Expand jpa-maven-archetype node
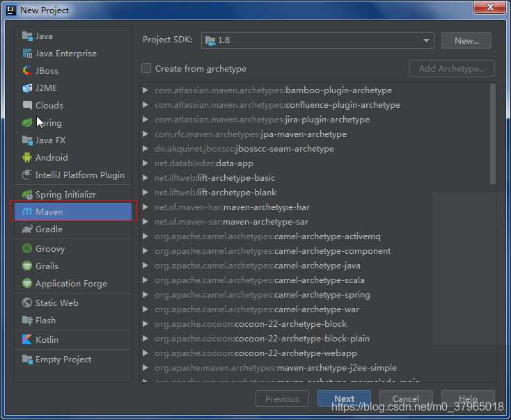Viewport: 511px width, 420px height. point(146,134)
